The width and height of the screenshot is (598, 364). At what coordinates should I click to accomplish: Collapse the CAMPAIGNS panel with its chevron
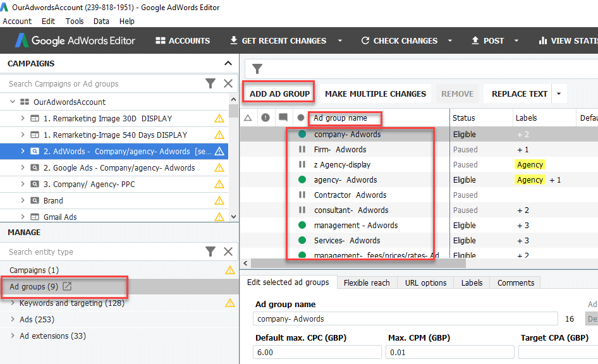pos(228,63)
